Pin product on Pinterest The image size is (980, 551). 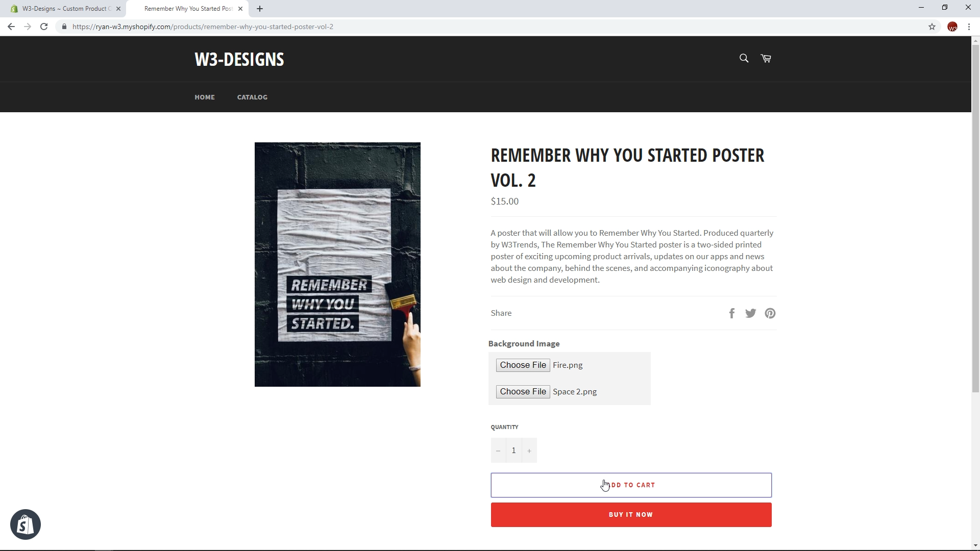(770, 313)
